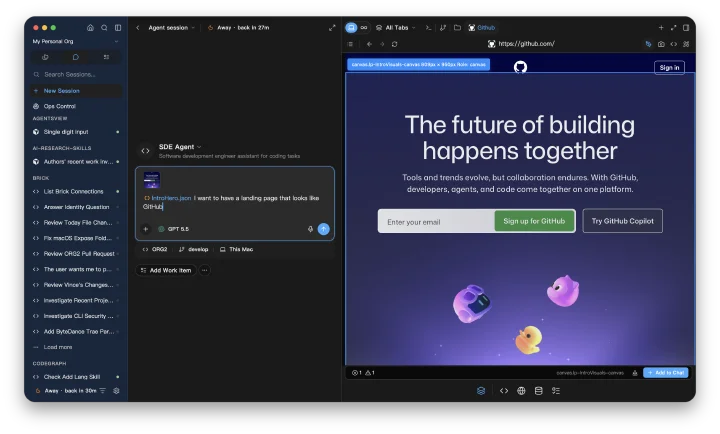Click Add Work Item button
Image resolution: width=720 pixels, height=434 pixels.
coord(166,271)
